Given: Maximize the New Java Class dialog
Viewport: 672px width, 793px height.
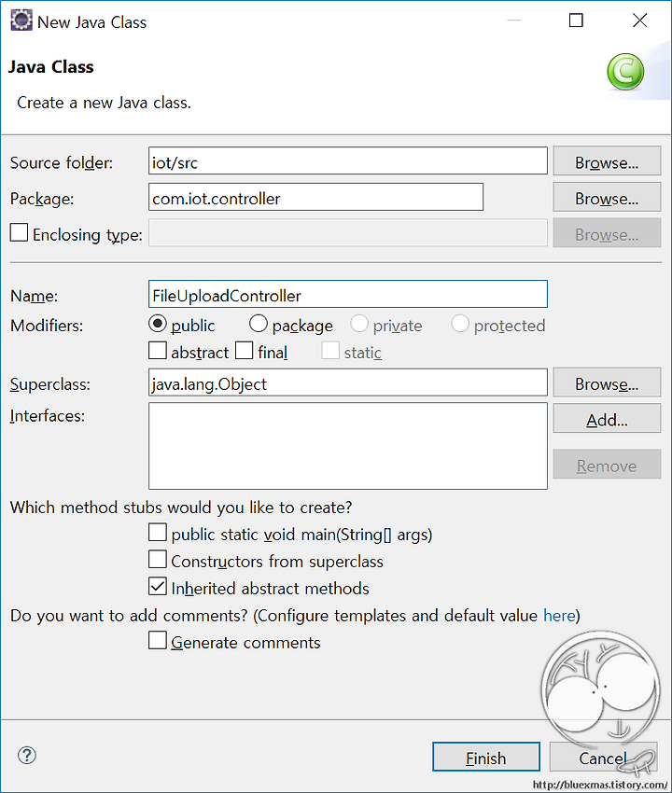Looking at the screenshot, I should [x=576, y=21].
